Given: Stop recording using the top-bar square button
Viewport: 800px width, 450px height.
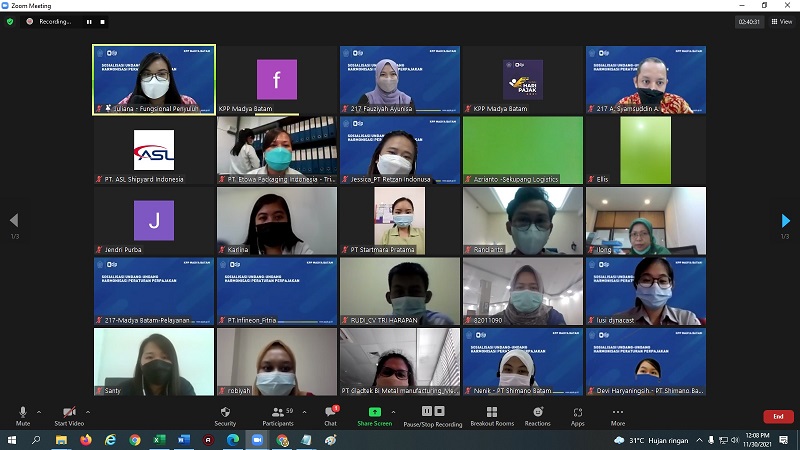Looking at the screenshot, I should pos(102,21).
